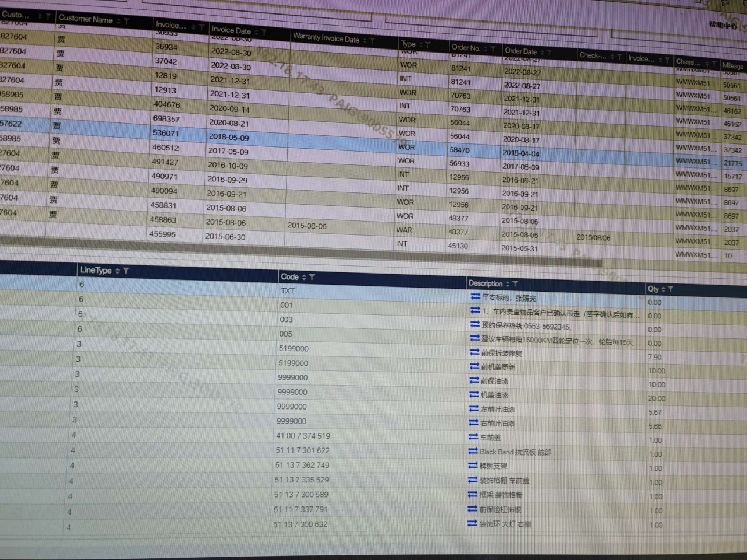The image size is (747, 560).
Task: Click invoice date 2020-09-14
Action: coord(229,109)
